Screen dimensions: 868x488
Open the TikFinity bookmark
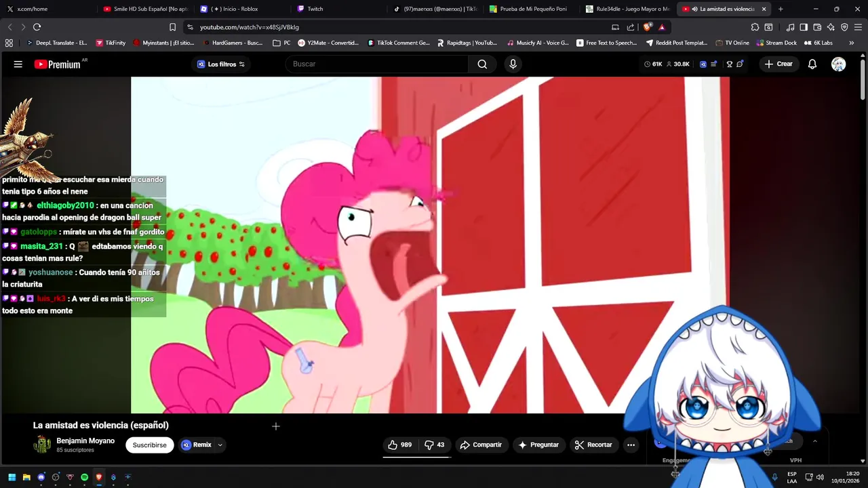click(x=111, y=43)
